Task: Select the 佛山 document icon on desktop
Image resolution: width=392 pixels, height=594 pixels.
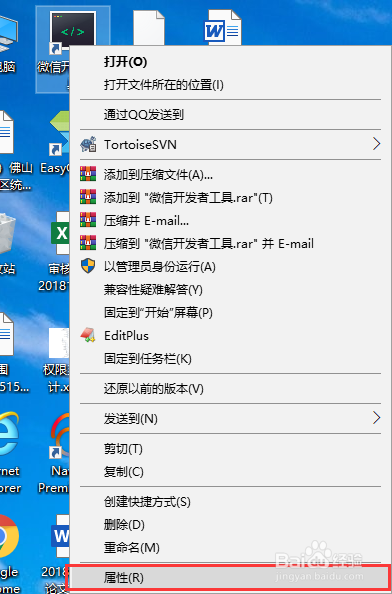Action: [7, 132]
